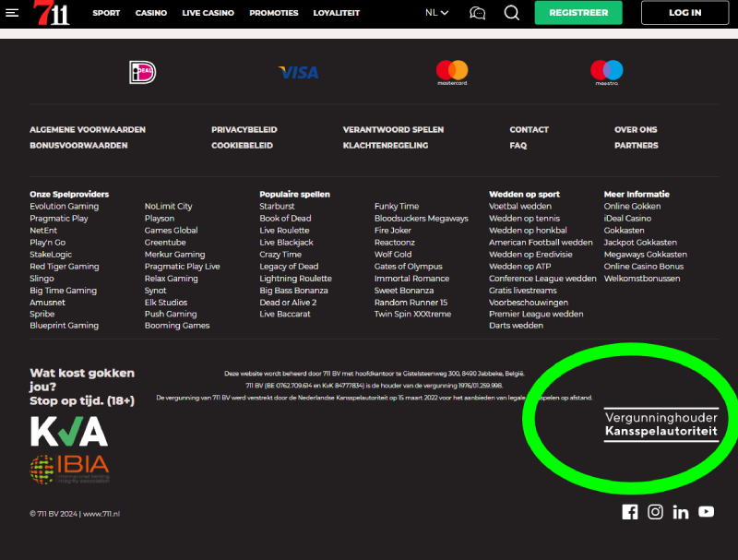Open Gratis livestreams link
Screen dimensions: 738x560
(523, 291)
